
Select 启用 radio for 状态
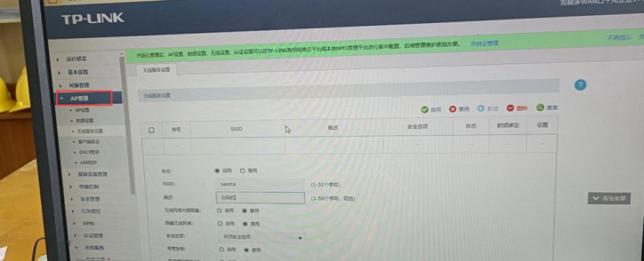pos(217,170)
